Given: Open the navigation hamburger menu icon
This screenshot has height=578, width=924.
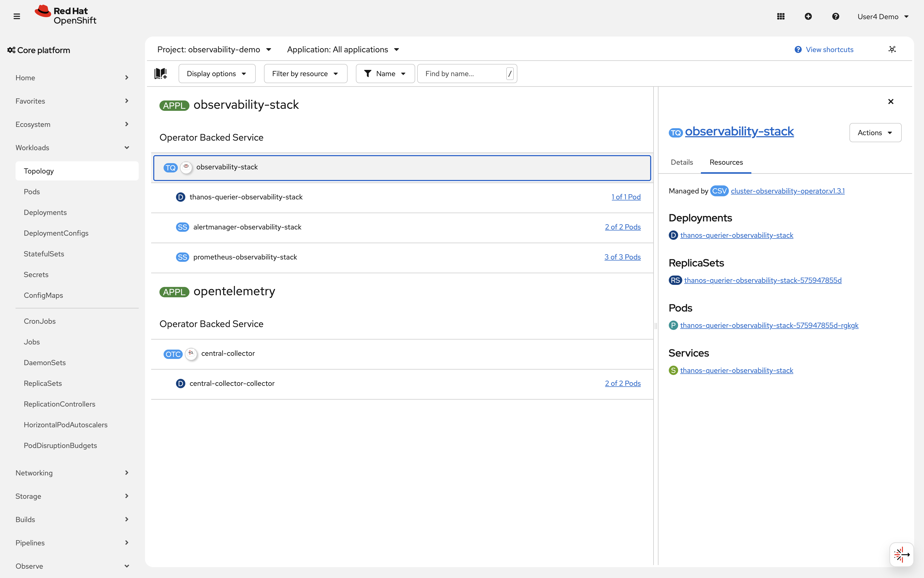Looking at the screenshot, I should pyautogui.click(x=16, y=16).
